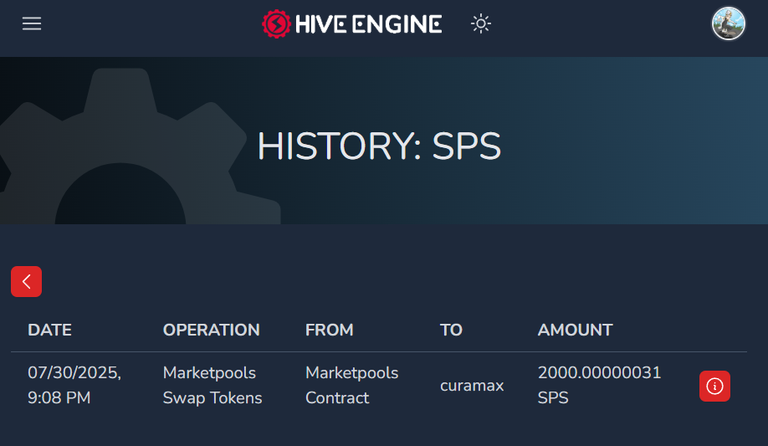Select the 2000.00000031 SPS amount value
The height and width of the screenshot is (446, 768).
(599, 385)
